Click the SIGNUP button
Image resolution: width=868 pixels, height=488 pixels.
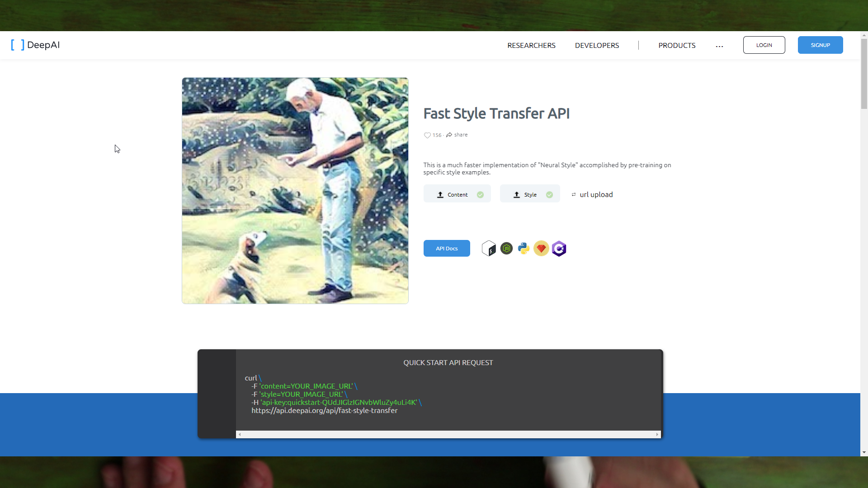tap(820, 45)
